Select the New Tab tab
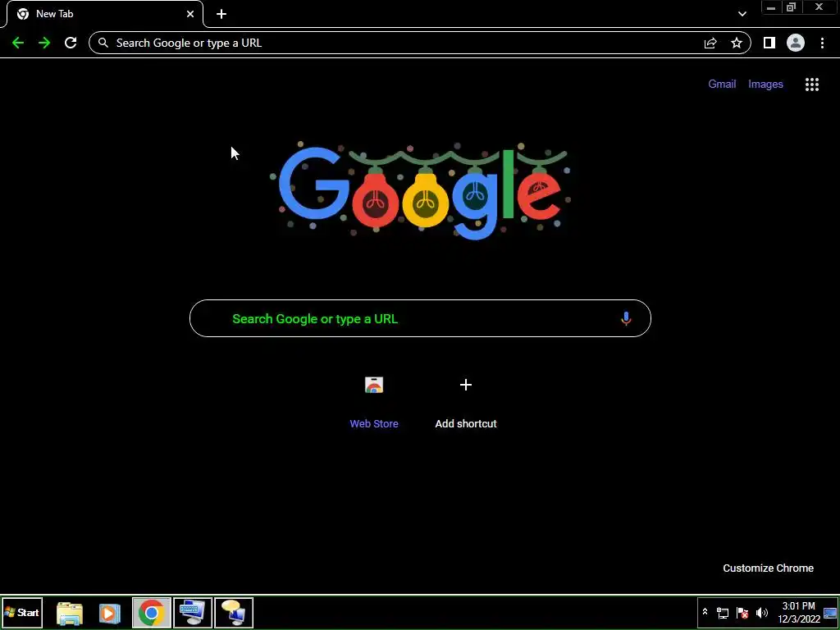 105,14
